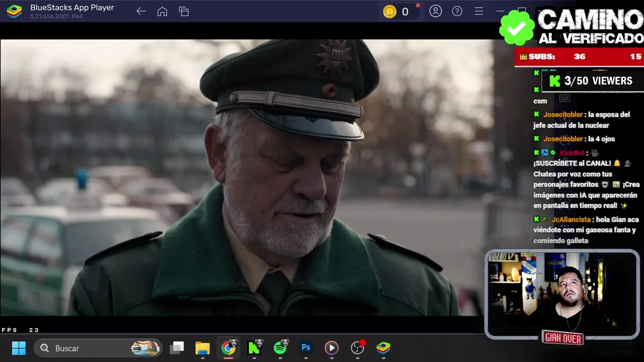The image size is (644, 362).
Task: Click 'jefe actual de la nuclear' message text
Action: [x=571, y=126]
